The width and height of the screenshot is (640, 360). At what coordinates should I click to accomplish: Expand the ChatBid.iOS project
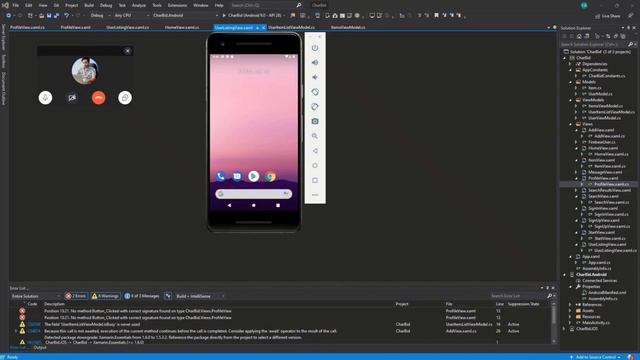[565, 329]
